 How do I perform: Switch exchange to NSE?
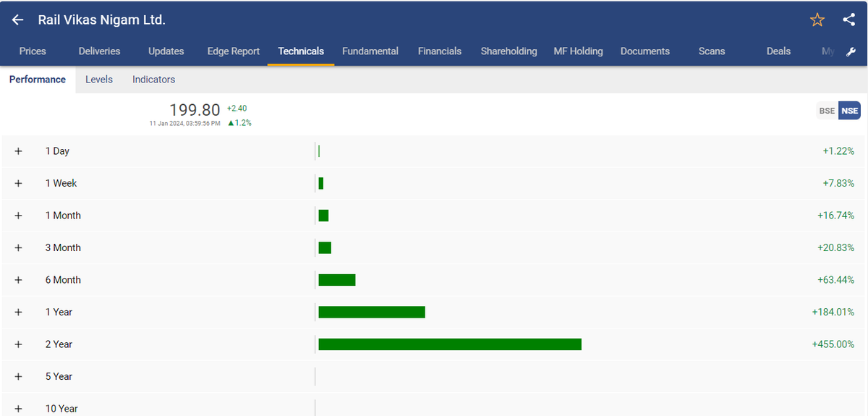click(x=849, y=111)
